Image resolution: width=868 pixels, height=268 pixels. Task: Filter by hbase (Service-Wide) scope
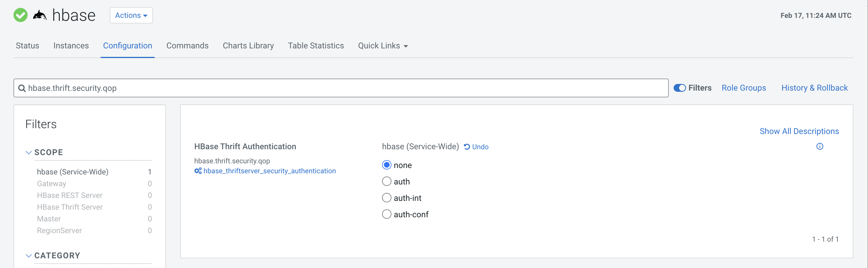pyautogui.click(x=73, y=172)
